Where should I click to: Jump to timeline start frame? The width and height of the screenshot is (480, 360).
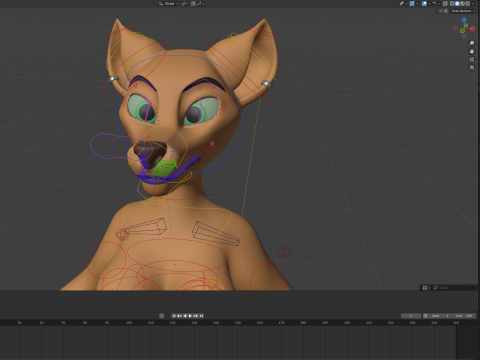click(x=174, y=316)
